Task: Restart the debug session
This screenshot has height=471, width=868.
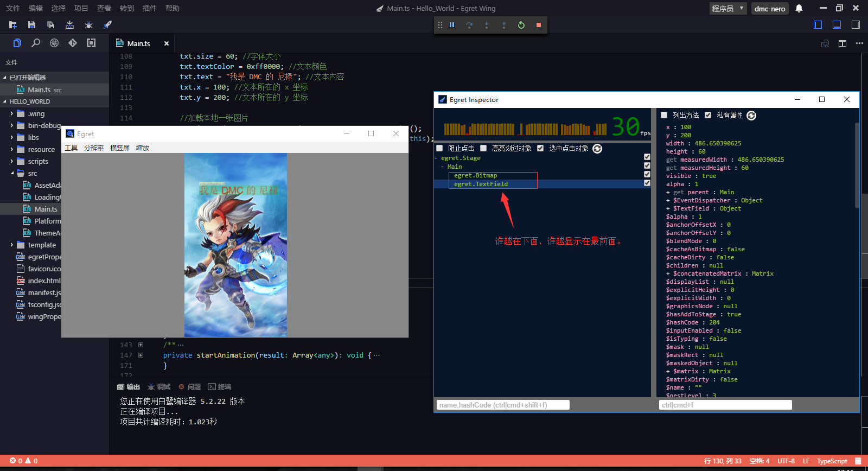Action: [x=521, y=25]
